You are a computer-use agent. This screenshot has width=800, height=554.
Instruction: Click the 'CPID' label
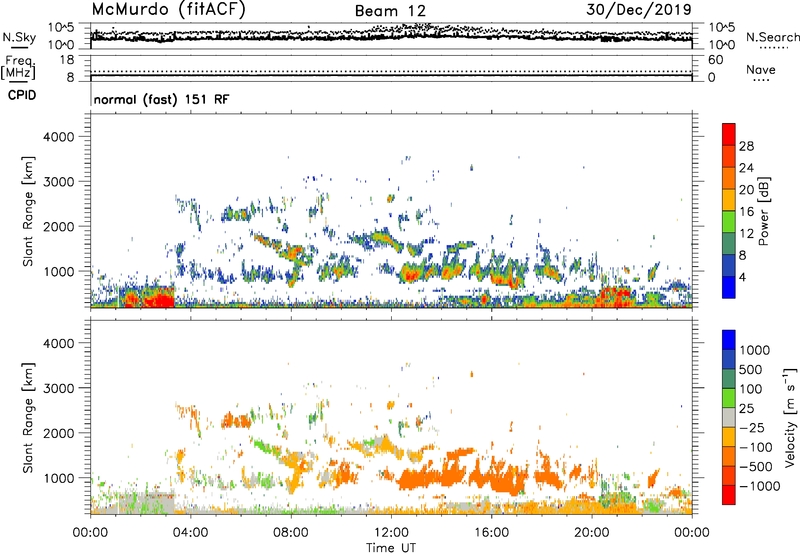(22, 95)
